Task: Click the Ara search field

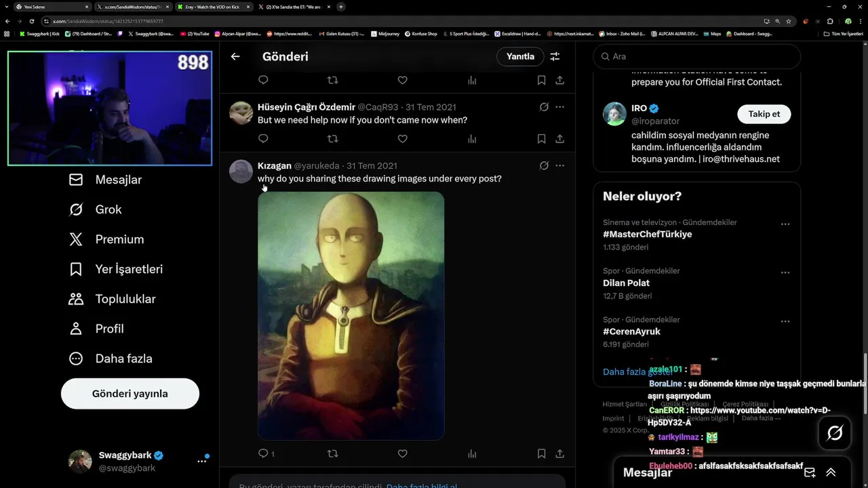Action: tap(697, 56)
